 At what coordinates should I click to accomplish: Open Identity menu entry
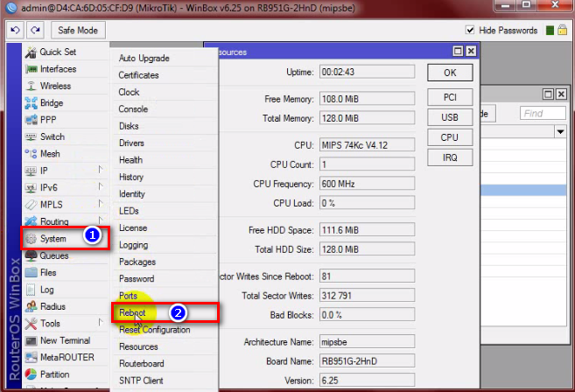[132, 194]
